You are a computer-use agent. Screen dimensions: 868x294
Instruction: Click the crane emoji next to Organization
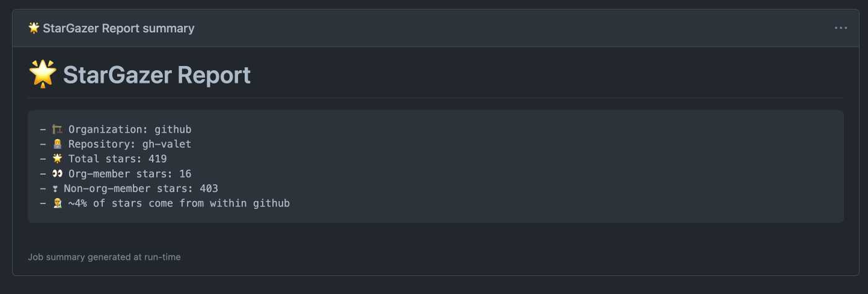(58, 129)
